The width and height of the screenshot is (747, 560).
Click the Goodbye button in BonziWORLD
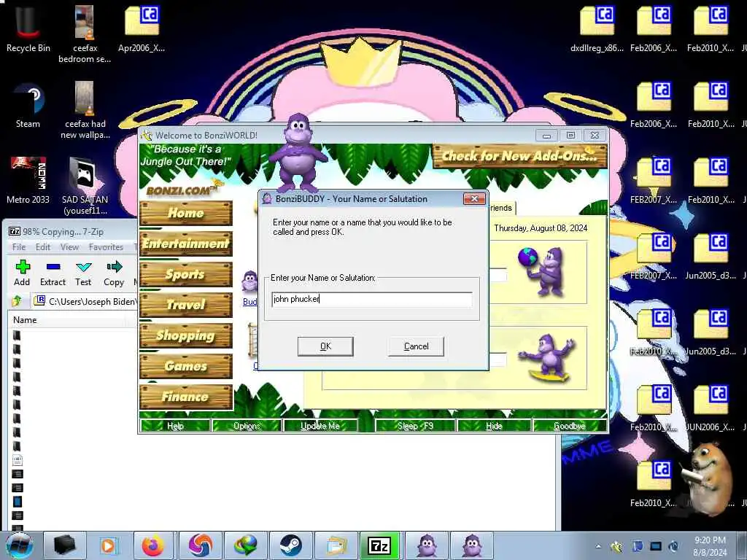[570, 426]
